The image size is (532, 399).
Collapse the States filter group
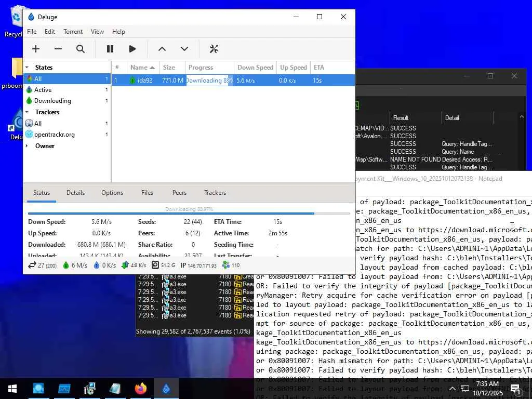pos(27,67)
